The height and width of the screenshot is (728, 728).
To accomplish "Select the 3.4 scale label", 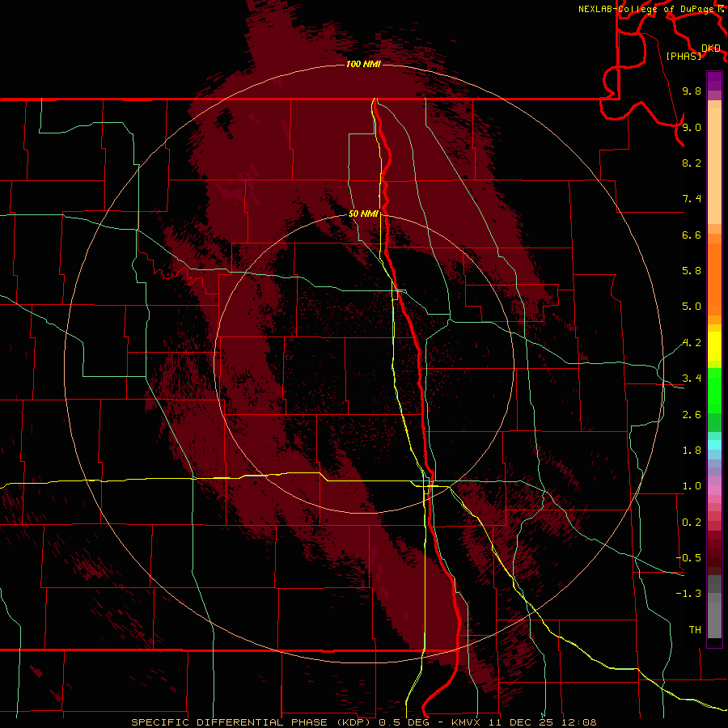I will [692, 379].
